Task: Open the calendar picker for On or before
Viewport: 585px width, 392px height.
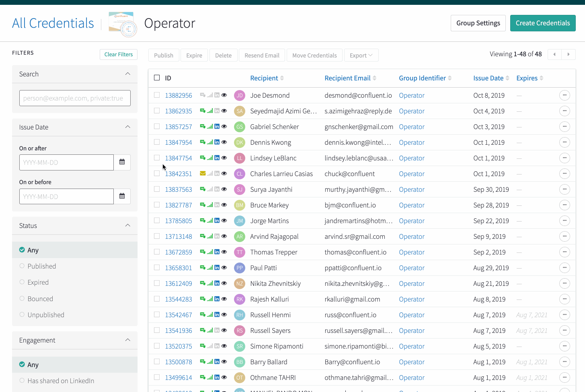Action: tap(122, 196)
